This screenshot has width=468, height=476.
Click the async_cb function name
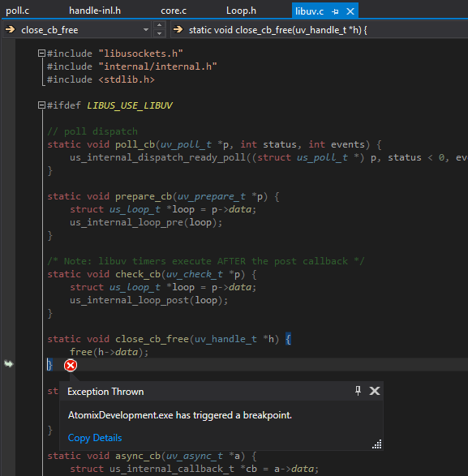pyautogui.click(x=138, y=456)
